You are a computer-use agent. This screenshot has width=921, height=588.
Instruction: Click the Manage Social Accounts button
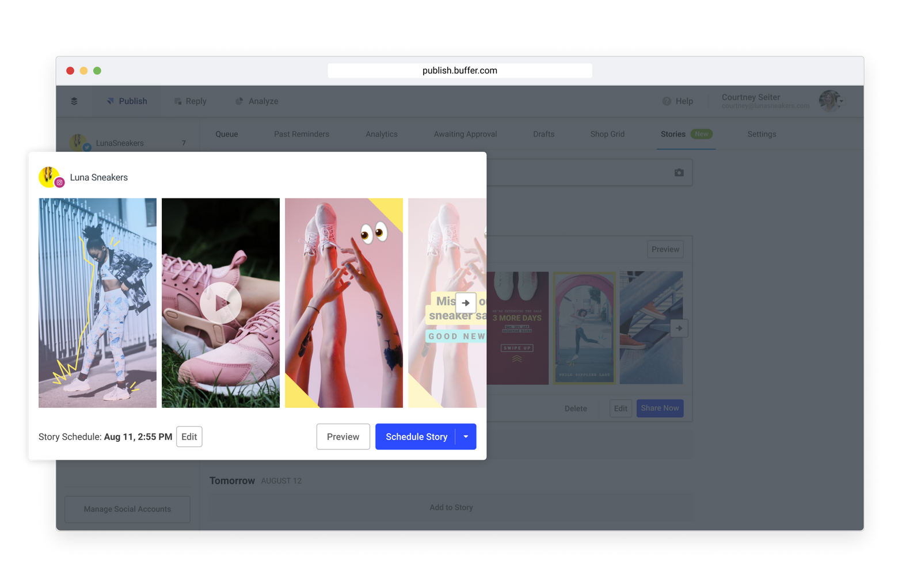pos(127,509)
